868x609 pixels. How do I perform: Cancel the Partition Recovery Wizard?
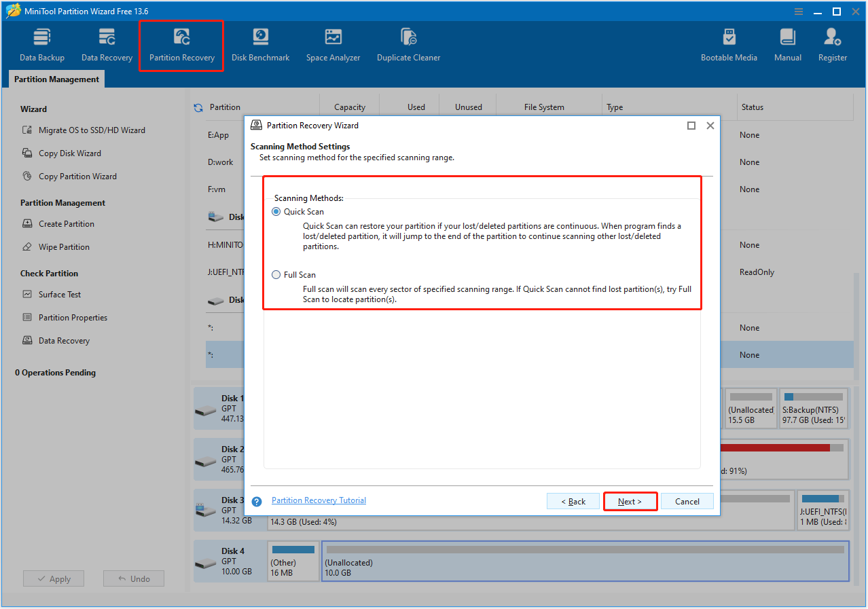pos(687,501)
